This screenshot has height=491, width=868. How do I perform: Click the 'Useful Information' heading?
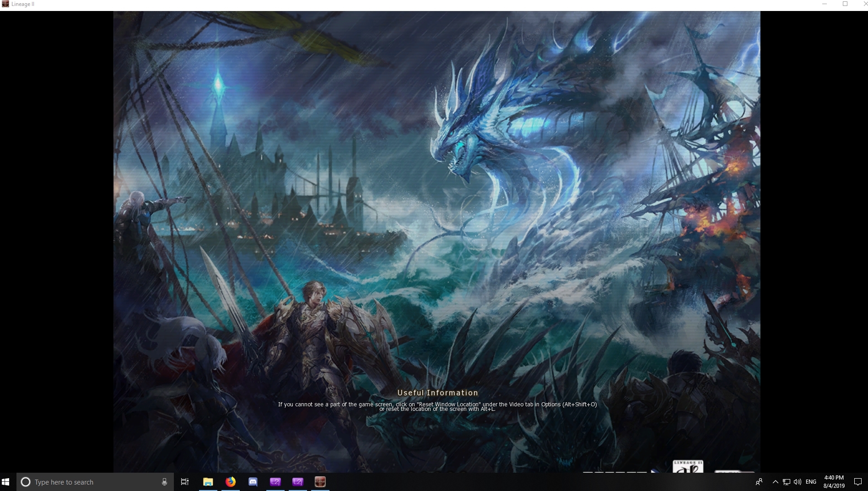click(438, 393)
